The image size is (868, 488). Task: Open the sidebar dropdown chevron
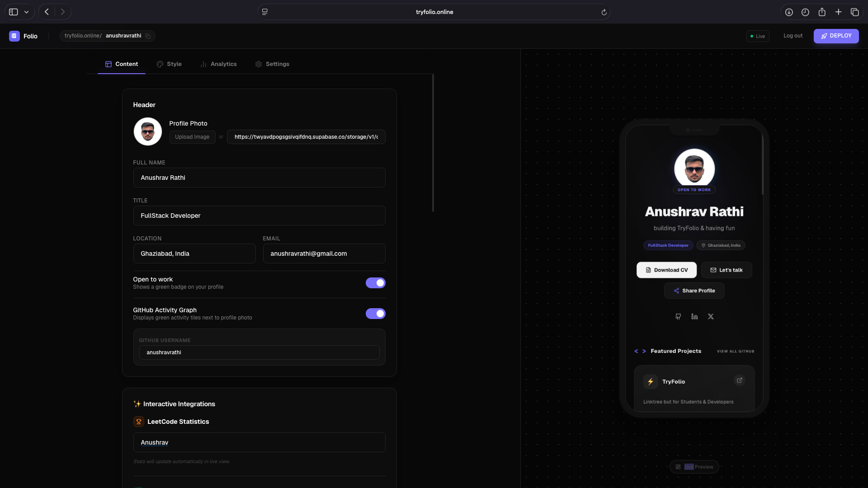[x=27, y=12]
